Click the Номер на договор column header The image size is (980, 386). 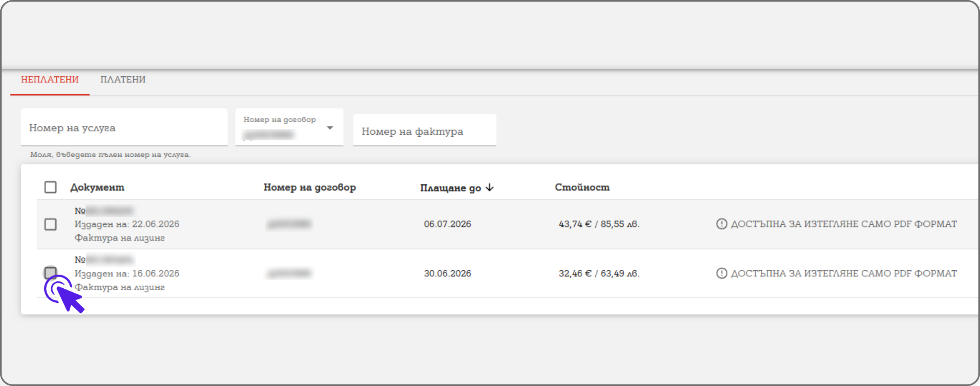click(310, 187)
